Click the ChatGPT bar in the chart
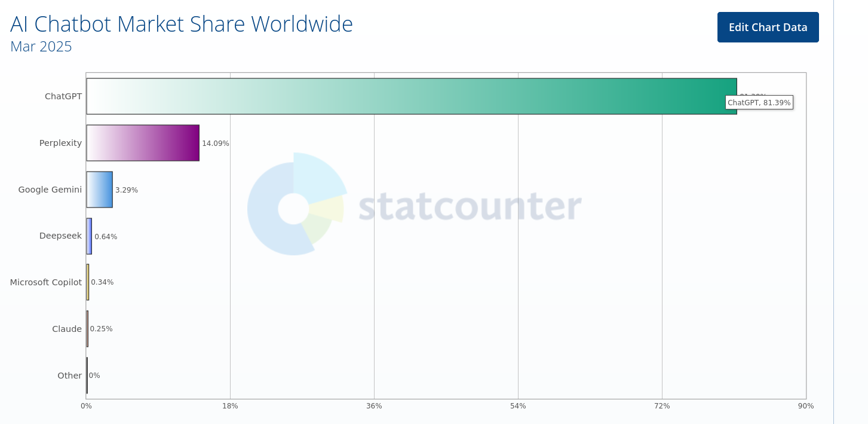The height and width of the screenshot is (424, 868). 412,96
